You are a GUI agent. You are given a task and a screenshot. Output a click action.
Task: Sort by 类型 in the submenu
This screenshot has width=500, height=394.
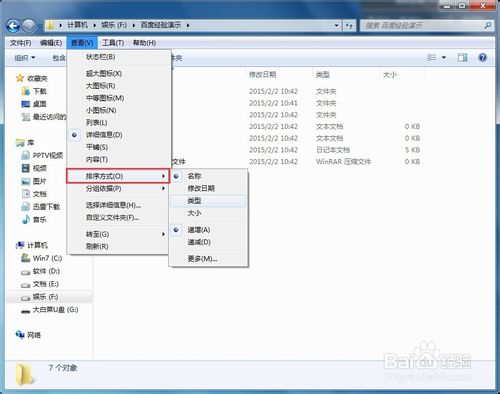(x=209, y=201)
